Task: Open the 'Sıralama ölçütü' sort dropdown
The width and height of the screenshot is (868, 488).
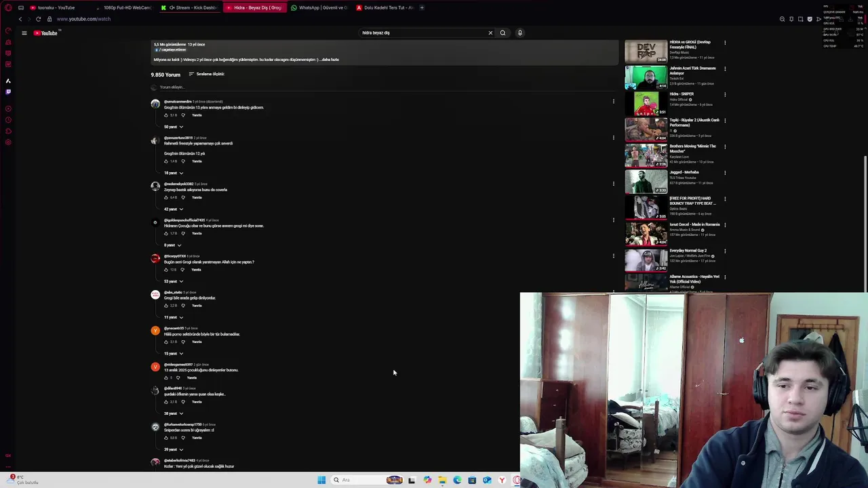Action: point(207,74)
